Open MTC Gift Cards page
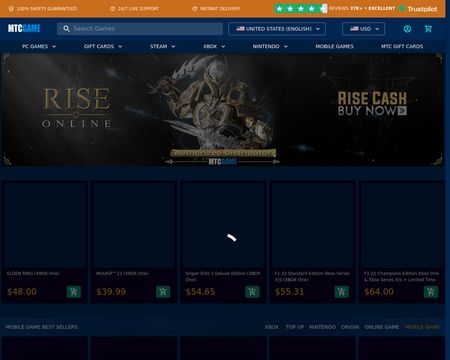Viewport: 450px width, 360px height. [x=402, y=46]
